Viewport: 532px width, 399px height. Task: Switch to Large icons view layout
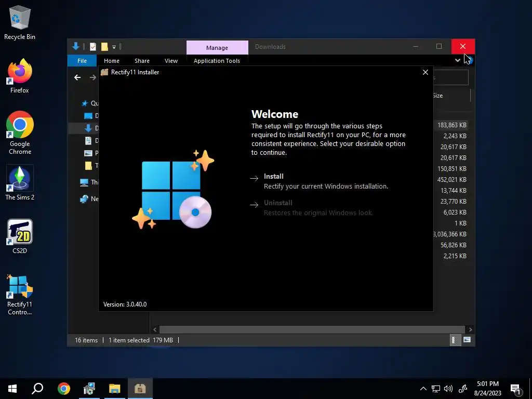467,340
